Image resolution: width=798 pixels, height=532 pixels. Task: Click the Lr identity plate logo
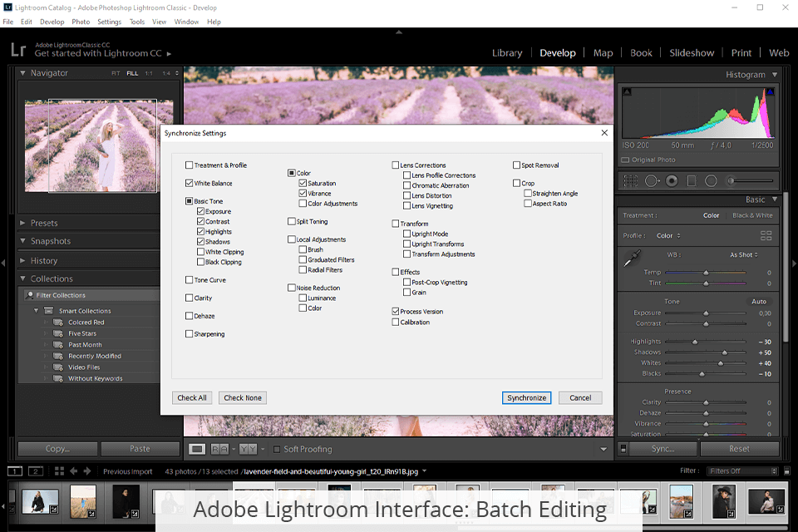tap(18, 49)
